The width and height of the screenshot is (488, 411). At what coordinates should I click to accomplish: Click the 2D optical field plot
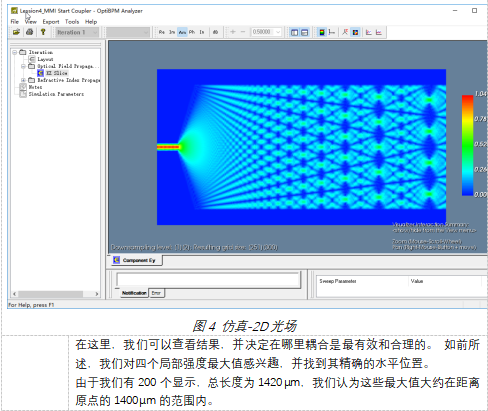coord(301,147)
